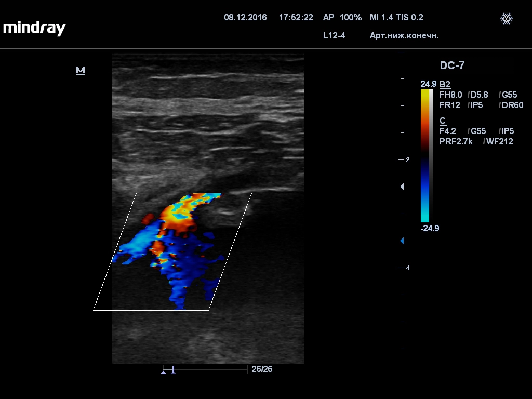Click the time 17:52:22
The height and width of the screenshot is (399, 532).
(x=296, y=17)
